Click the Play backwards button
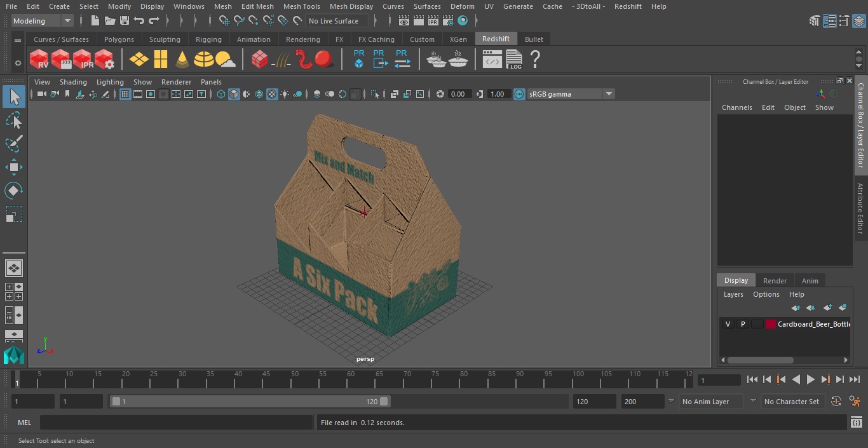 796,379
